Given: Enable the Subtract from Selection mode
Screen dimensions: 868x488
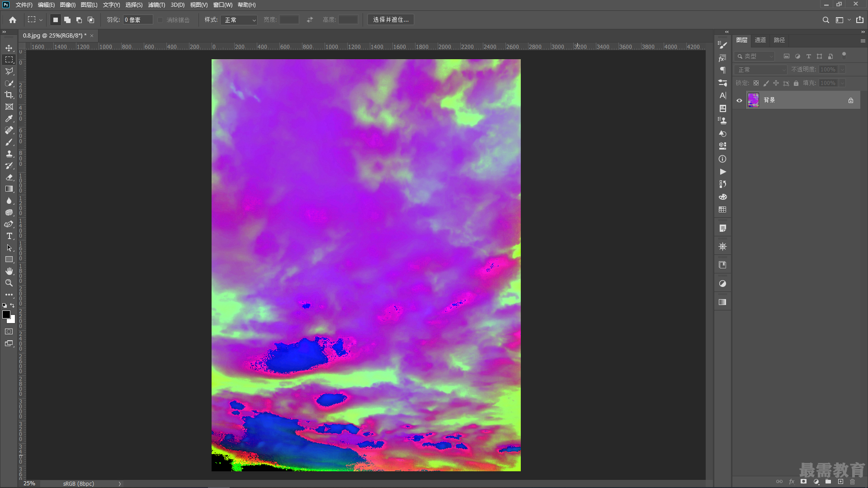Looking at the screenshot, I should 79,20.
